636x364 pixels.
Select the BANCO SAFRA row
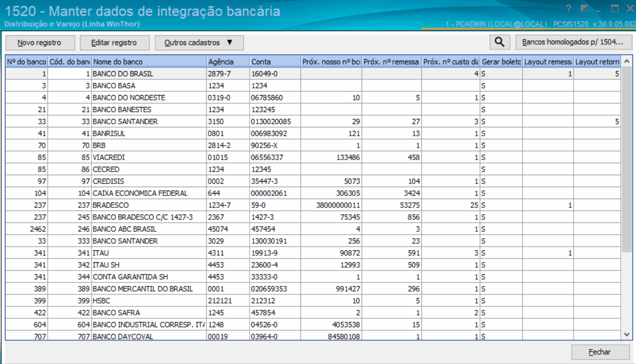pyautogui.click(x=313, y=313)
